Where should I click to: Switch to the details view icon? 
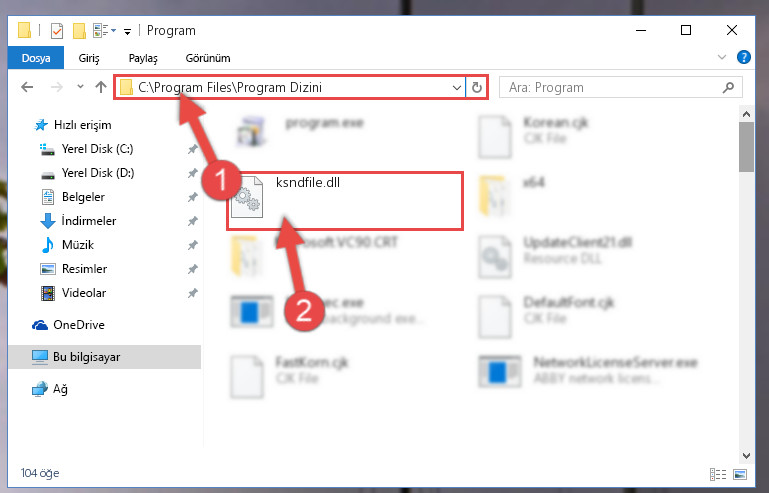pyautogui.click(x=718, y=474)
